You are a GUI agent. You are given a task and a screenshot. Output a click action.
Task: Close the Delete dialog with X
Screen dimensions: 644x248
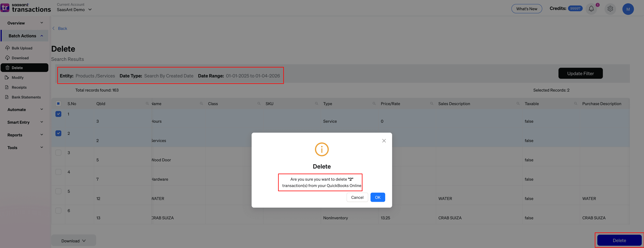(x=384, y=141)
